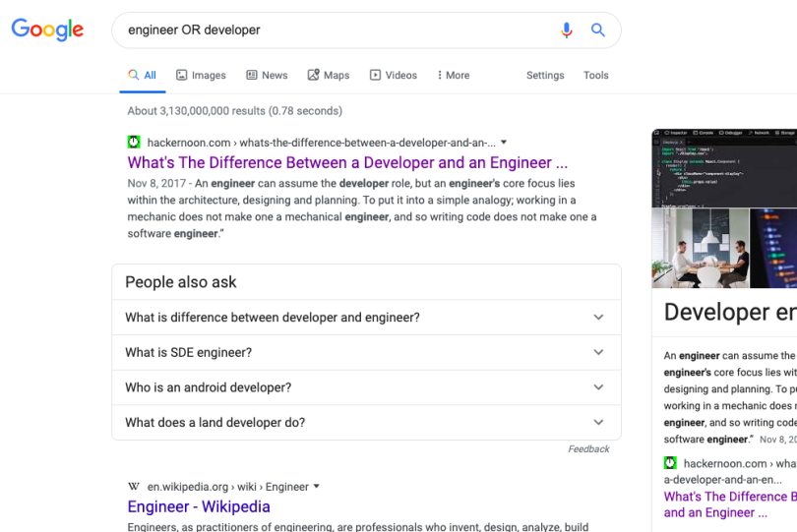Click the en.wikipedia.org breadcrumb URL
The image size is (797, 532).
(227, 487)
